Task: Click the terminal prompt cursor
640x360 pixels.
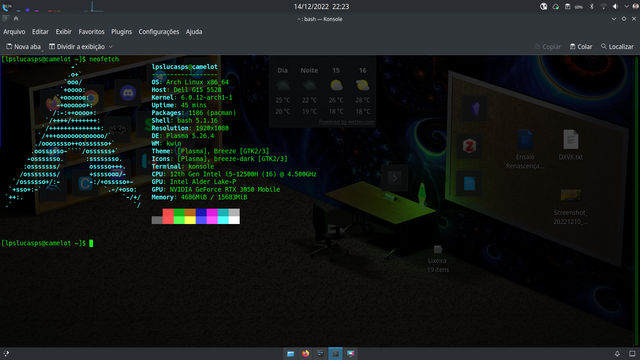Action: [91, 243]
